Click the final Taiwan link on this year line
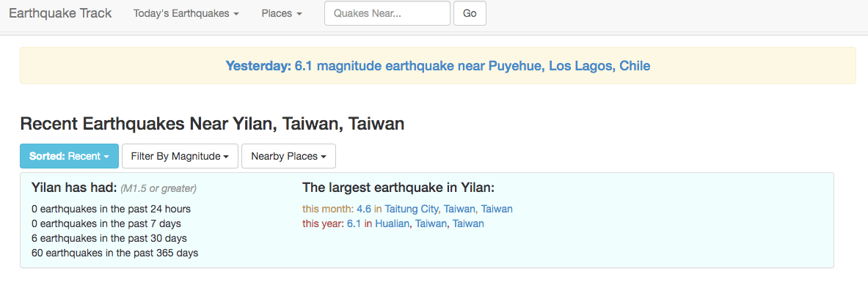868x285 pixels. point(468,223)
